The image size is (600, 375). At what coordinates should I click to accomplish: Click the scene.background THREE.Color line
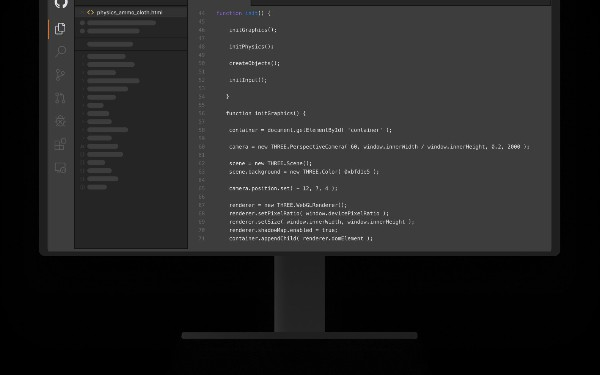click(304, 172)
